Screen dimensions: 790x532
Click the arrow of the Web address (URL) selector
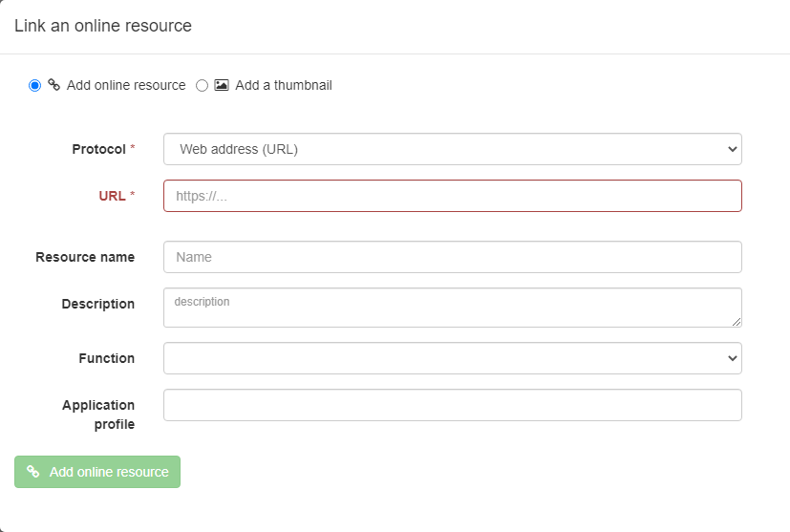732,149
